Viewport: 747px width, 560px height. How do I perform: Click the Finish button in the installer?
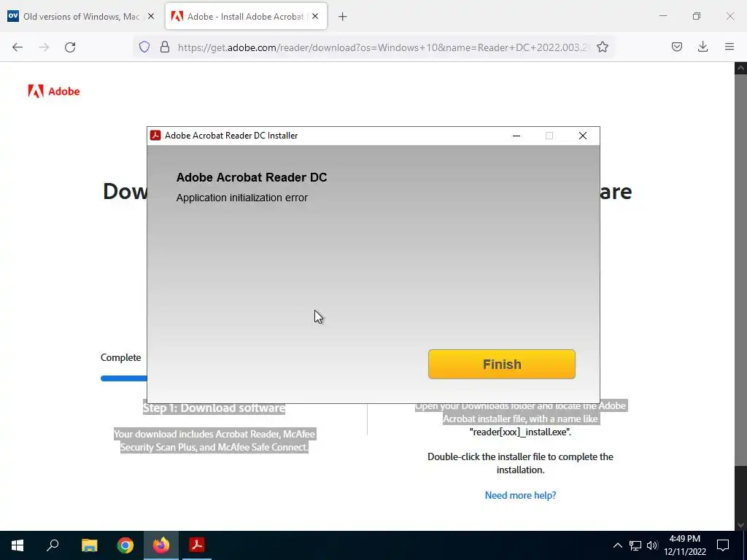[502, 365]
